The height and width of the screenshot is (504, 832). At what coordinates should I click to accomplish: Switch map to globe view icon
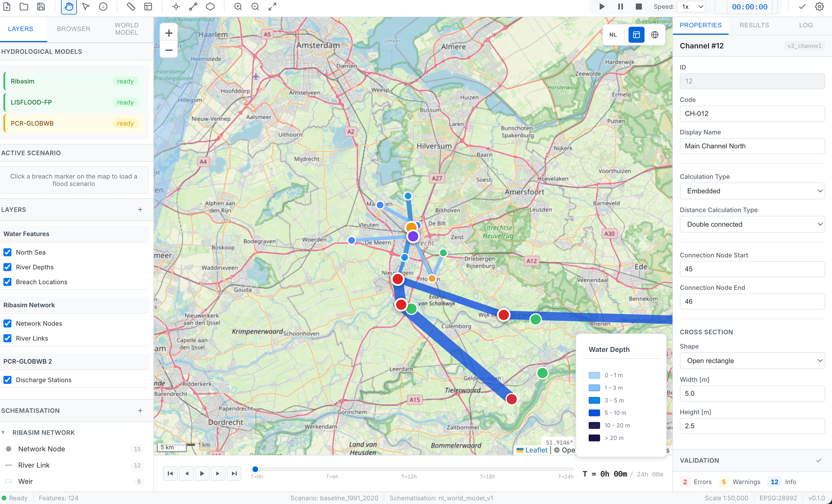(655, 35)
